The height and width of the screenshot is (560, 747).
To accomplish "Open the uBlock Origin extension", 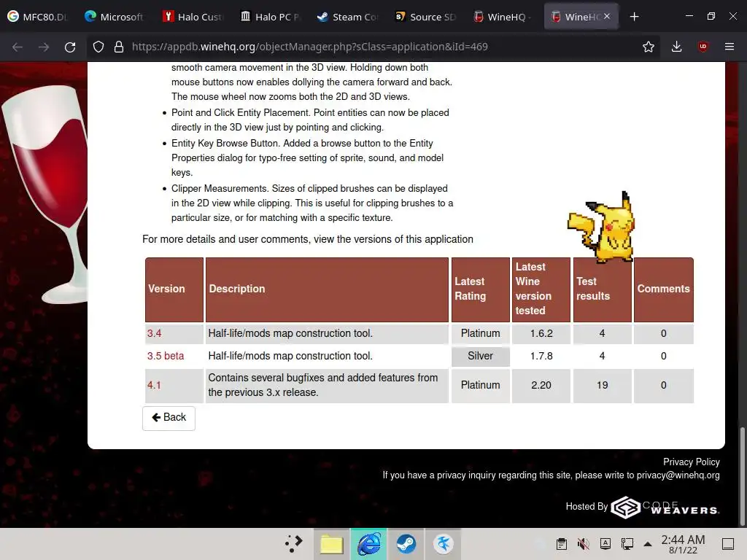I will pos(703,47).
